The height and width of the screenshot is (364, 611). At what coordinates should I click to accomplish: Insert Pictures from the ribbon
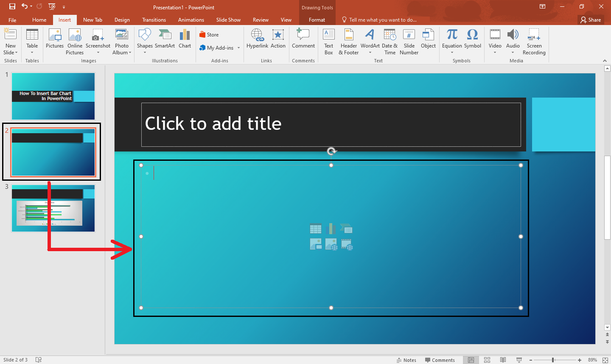54,41
